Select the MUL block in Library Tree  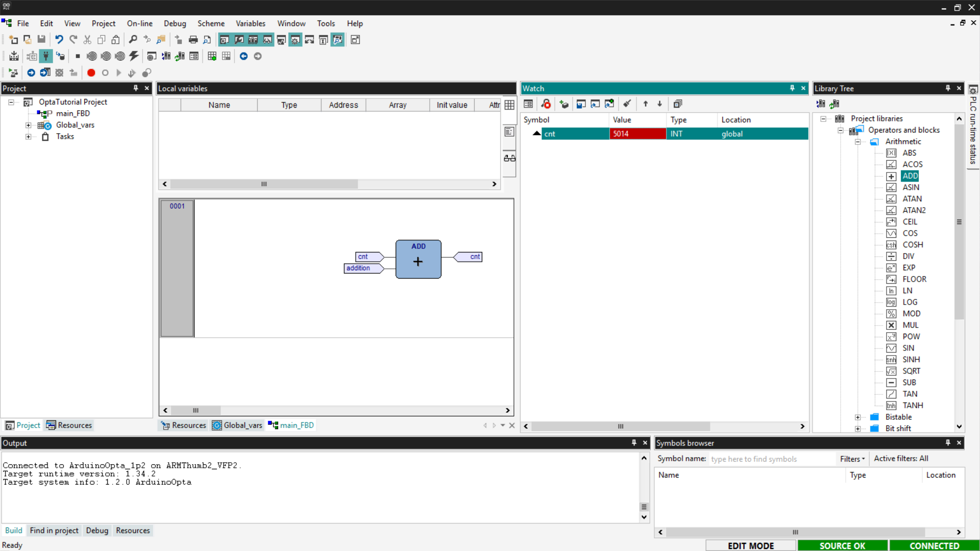(910, 325)
